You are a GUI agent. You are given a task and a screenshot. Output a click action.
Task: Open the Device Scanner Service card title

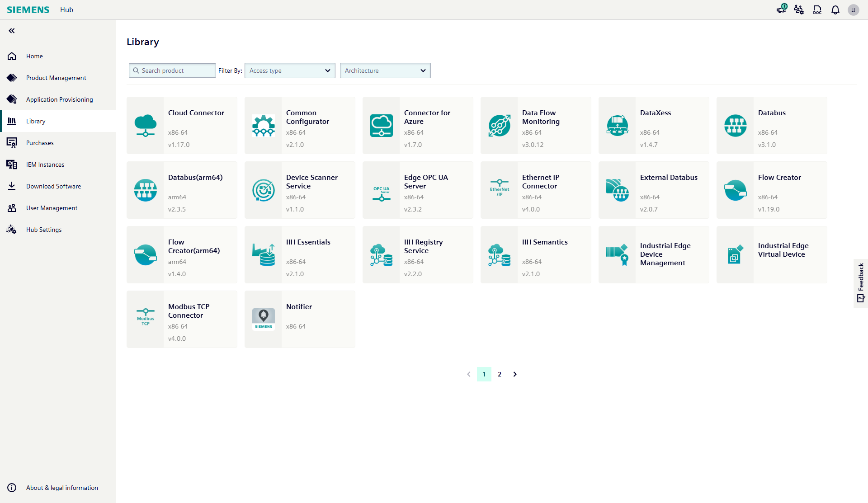312,182
